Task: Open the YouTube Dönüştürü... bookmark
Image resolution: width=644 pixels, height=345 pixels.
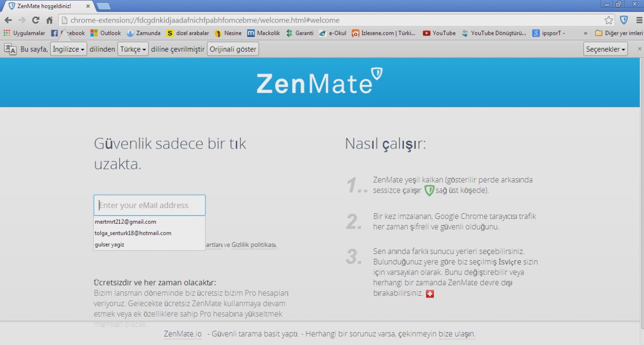Action: pyautogui.click(x=494, y=33)
